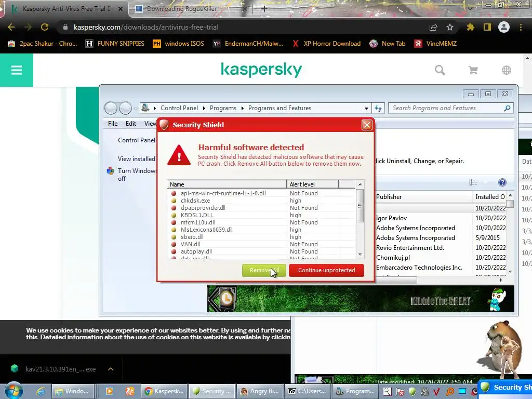532x399 pixels.
Task: Open the Chrome three-dot menu
Action: pos(521,27)
